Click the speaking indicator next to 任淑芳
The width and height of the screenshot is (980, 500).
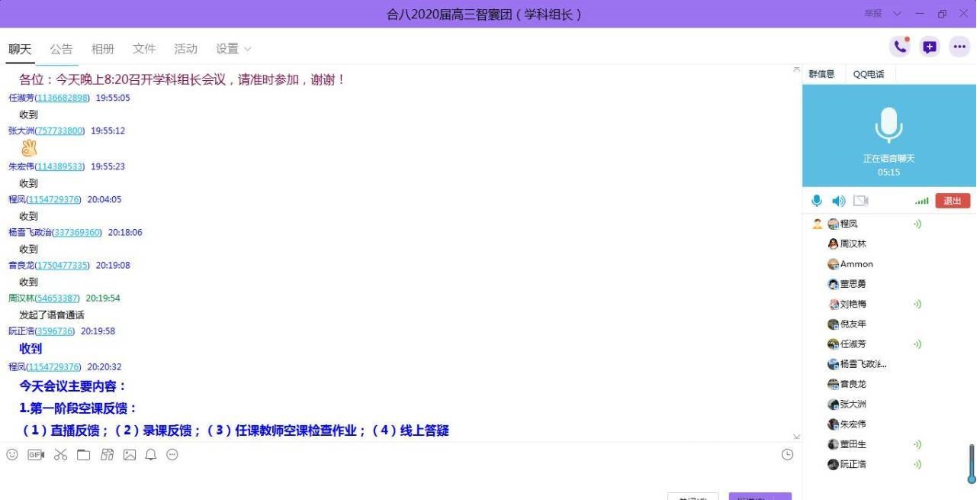pyautogui.click(x=917, y=344)
